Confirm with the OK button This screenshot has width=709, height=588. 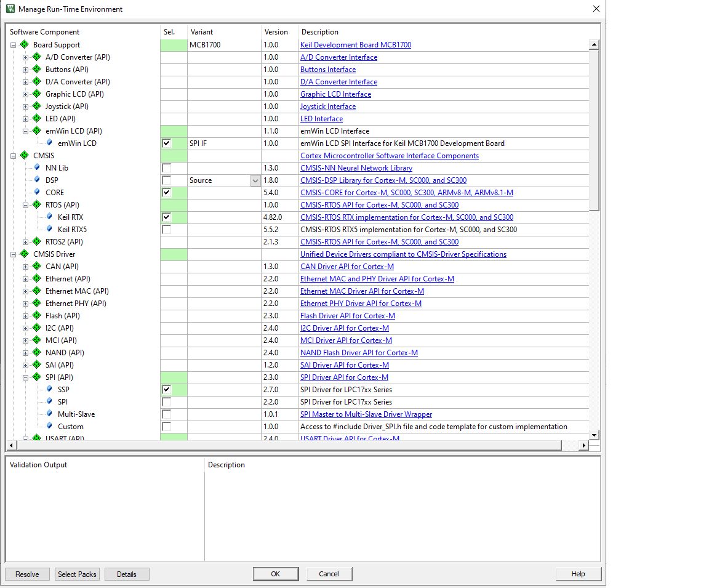[275, 573]
